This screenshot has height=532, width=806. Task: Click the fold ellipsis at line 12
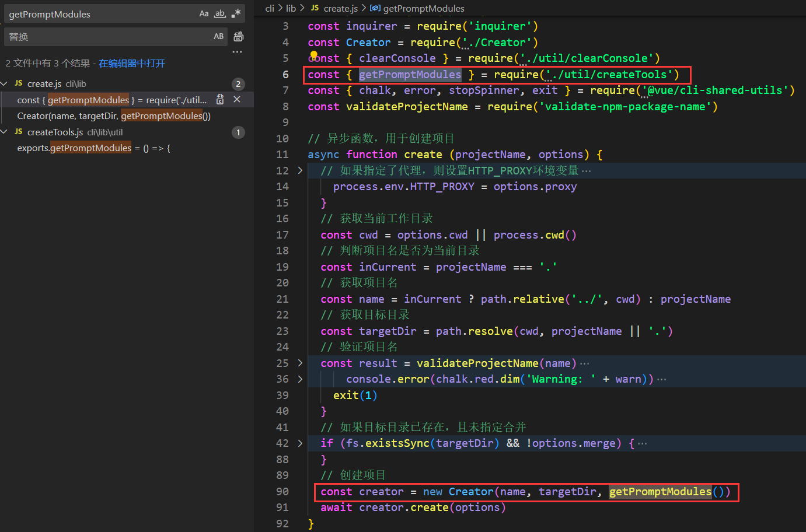587,171
